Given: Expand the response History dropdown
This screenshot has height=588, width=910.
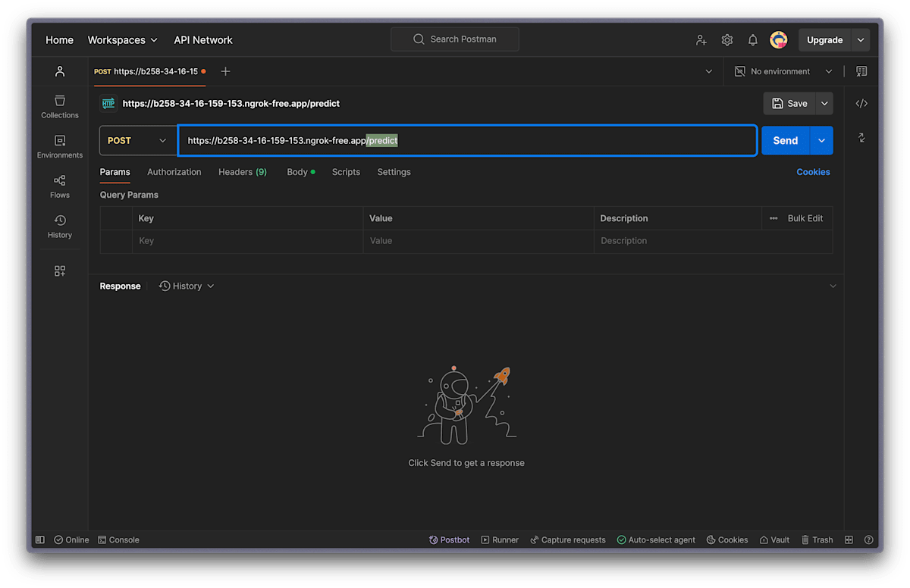Looking at the screenshot, I should (x=187, y=286).
